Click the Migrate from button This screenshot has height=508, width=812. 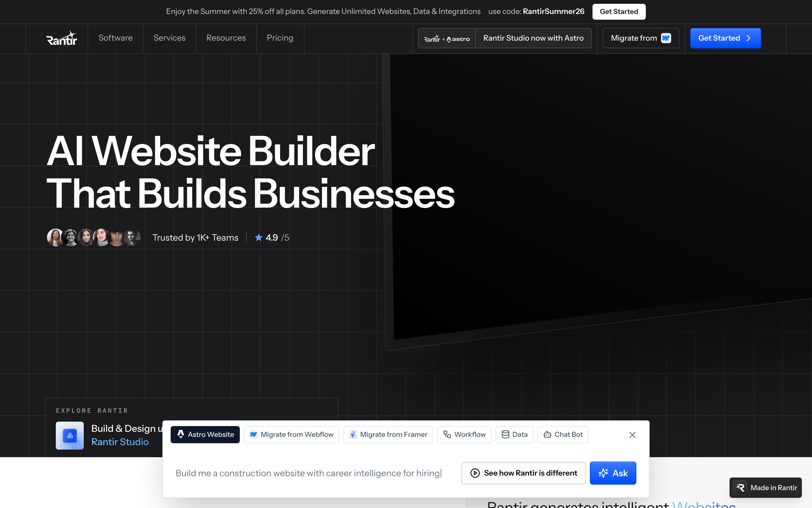(x=640, y=38)
